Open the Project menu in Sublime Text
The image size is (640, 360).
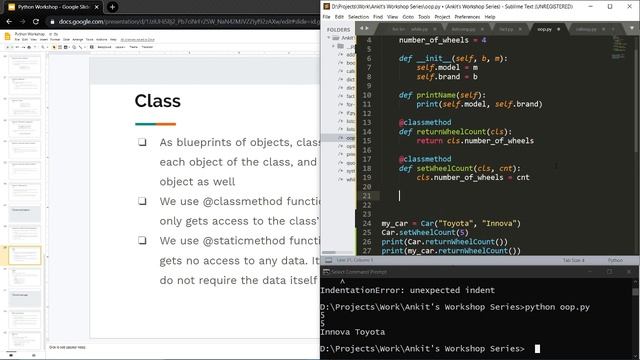442,17
